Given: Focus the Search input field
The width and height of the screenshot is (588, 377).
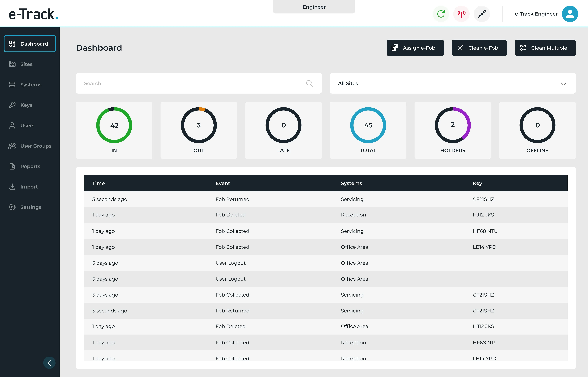Looking at the screenshot, I should [199, 83].
